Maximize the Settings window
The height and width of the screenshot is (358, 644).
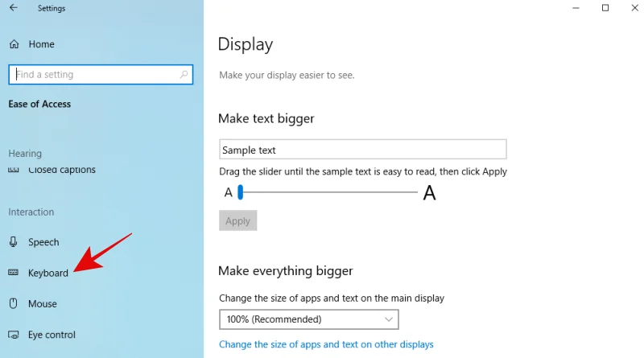coord(605,8)
